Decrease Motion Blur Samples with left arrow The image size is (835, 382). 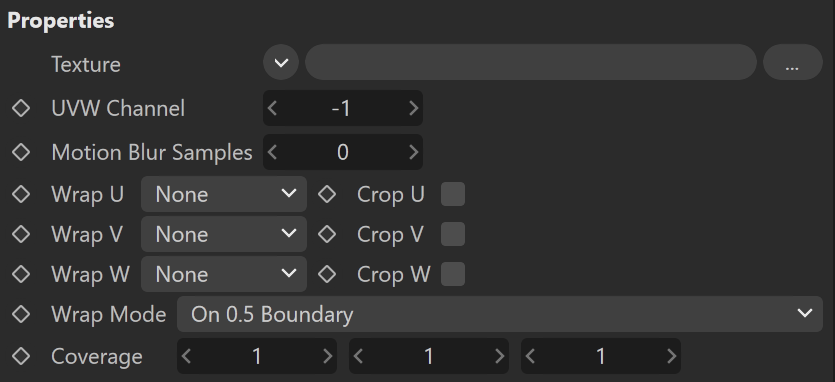[273, 152]
